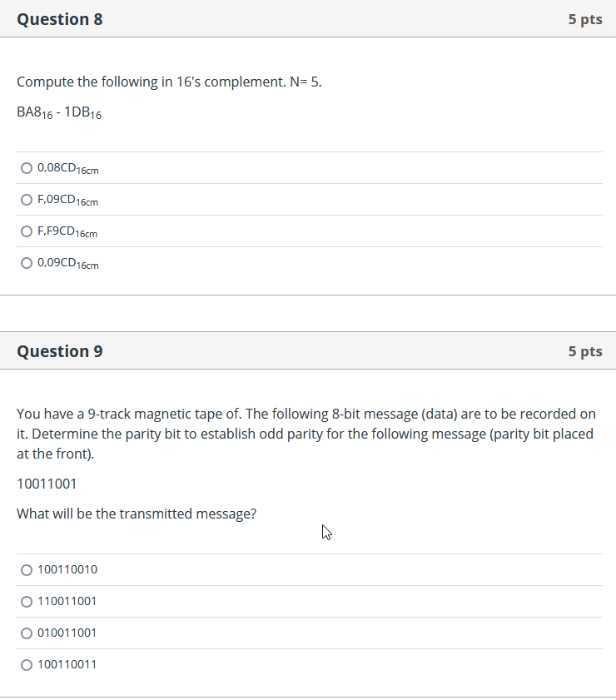Click the 5 pts label for Question 8

pos(585,18)
